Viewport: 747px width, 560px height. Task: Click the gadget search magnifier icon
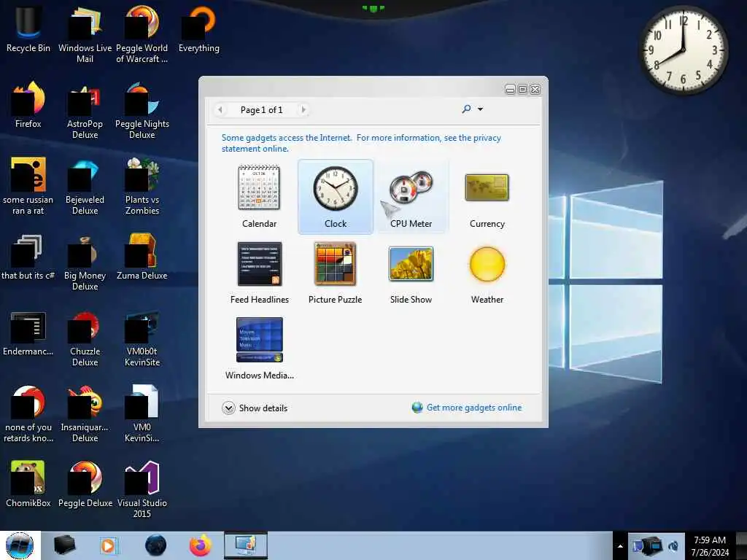(x=466, y=109)
